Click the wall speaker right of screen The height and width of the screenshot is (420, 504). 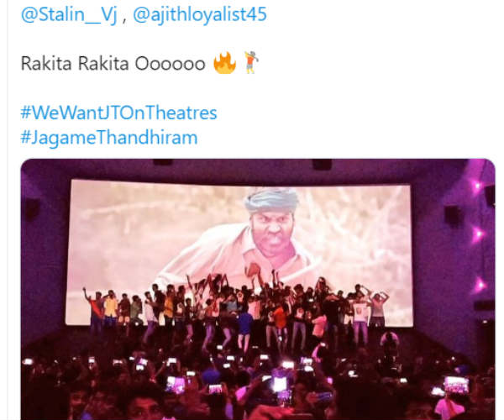coord(453,216)
